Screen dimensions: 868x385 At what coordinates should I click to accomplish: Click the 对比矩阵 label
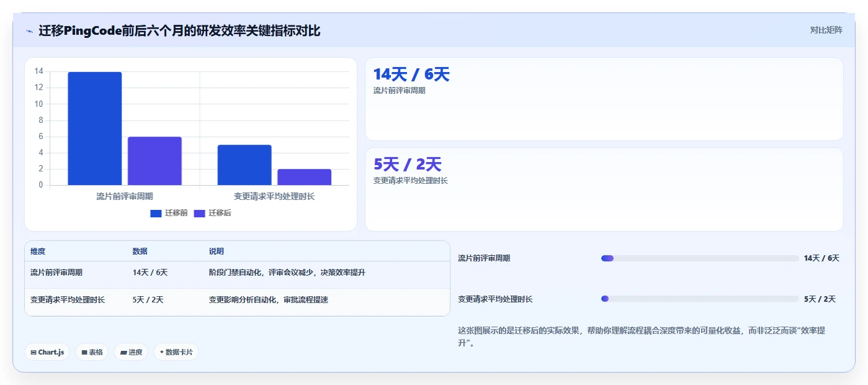pos(826,30)
